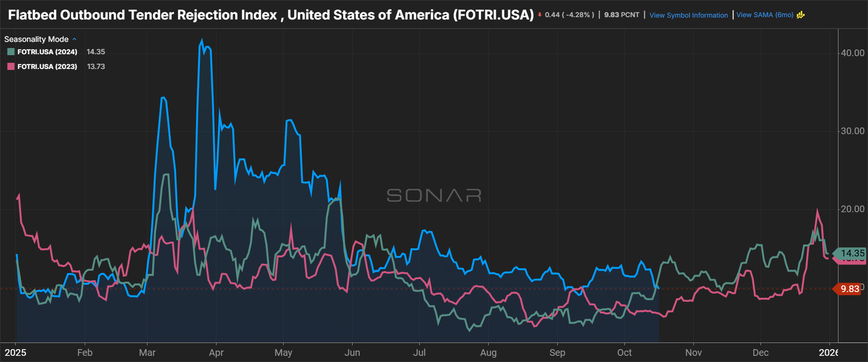The image size is (868, 362).
Task: Open View Symbol Information link
Action: coord(688,15)
